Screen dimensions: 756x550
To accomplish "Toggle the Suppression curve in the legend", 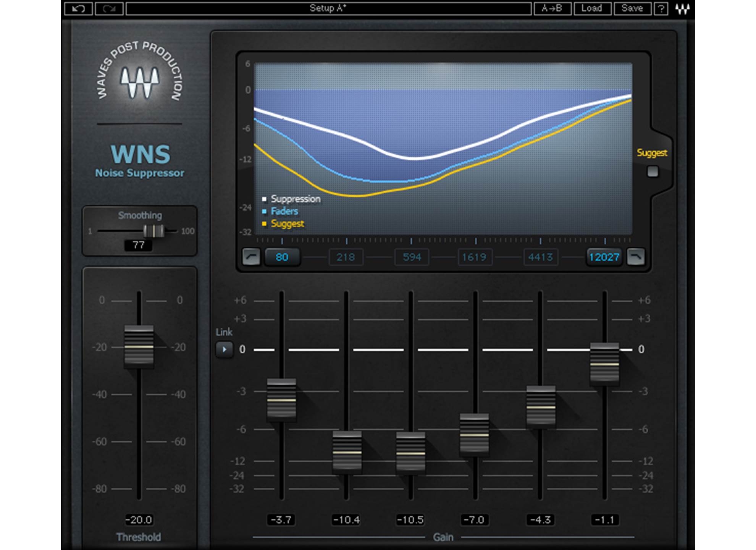I will click(x=294, y=199).
